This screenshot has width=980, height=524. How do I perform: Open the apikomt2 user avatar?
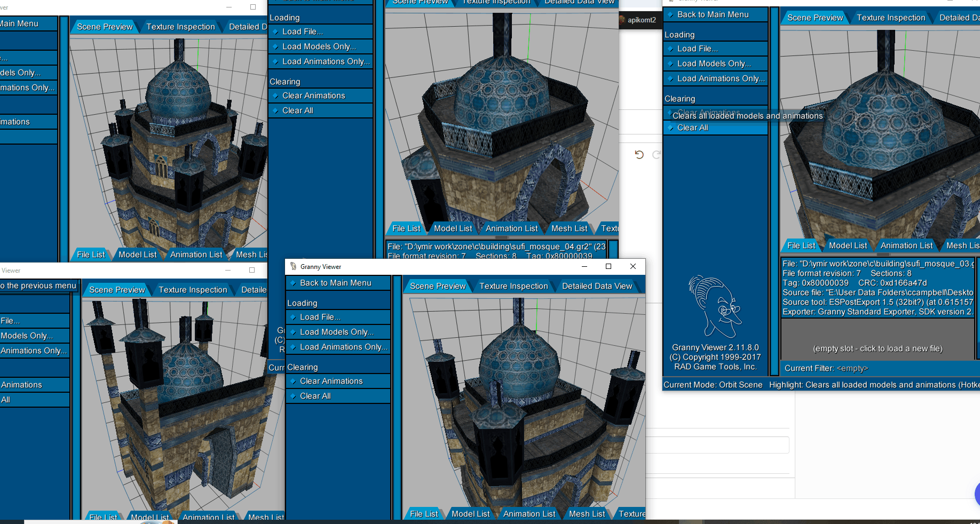[x=622, y=20]
